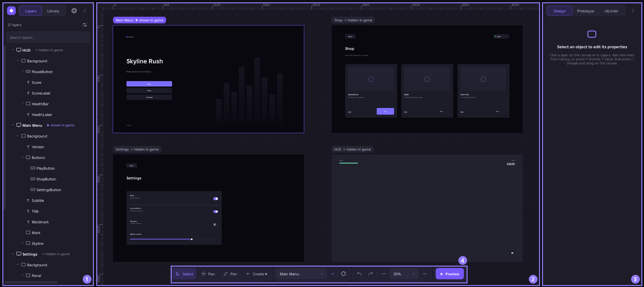Toggle the Sound effects switch

coord(216,211)
